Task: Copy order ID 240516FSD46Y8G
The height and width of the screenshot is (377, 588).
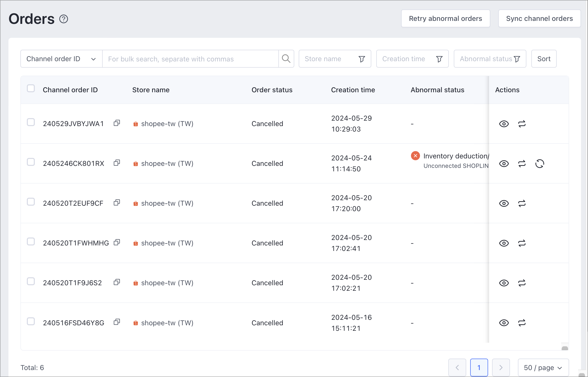Action: (x=117, y=322)
